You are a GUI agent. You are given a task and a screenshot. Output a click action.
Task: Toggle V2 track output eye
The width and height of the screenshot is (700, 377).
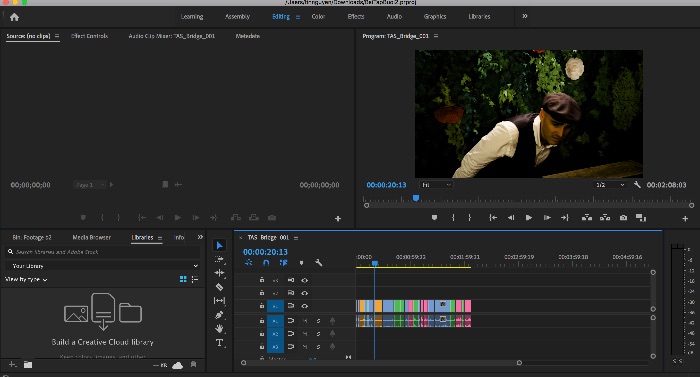click(x=304, y=293)
